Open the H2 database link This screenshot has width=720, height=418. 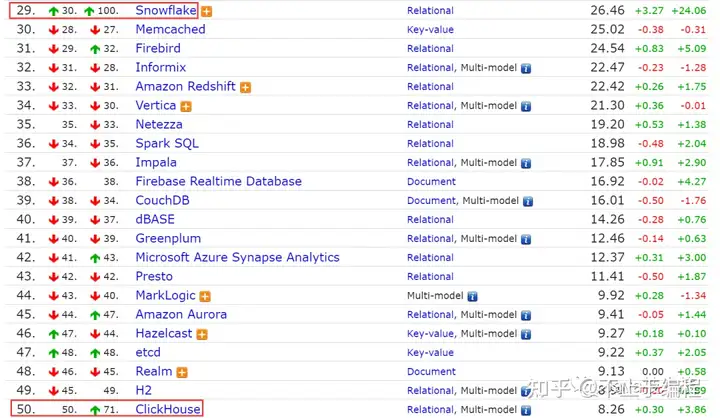[x=144, y=390]
